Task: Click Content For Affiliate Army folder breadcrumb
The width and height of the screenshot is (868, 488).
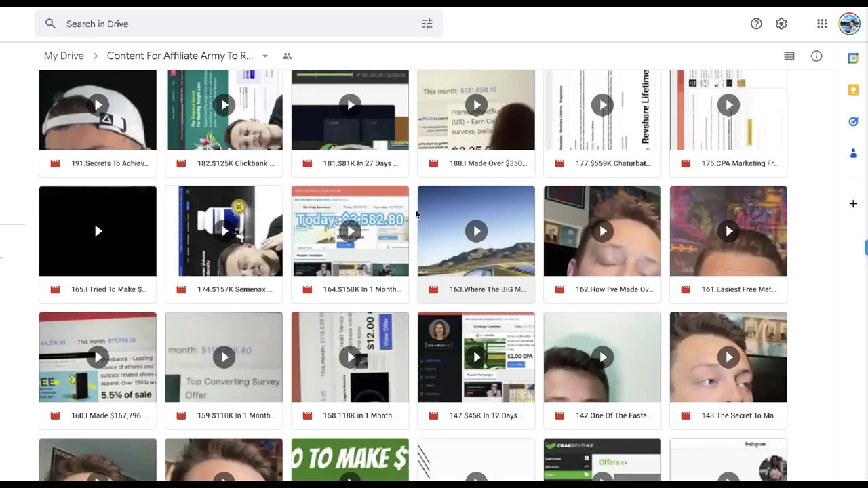Action: [x=180, y=56]
